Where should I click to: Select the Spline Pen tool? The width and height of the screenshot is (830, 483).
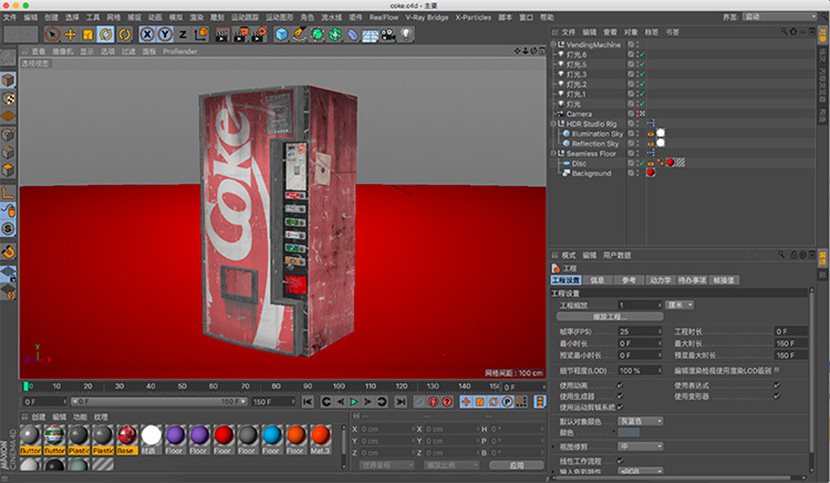(299, 34)
